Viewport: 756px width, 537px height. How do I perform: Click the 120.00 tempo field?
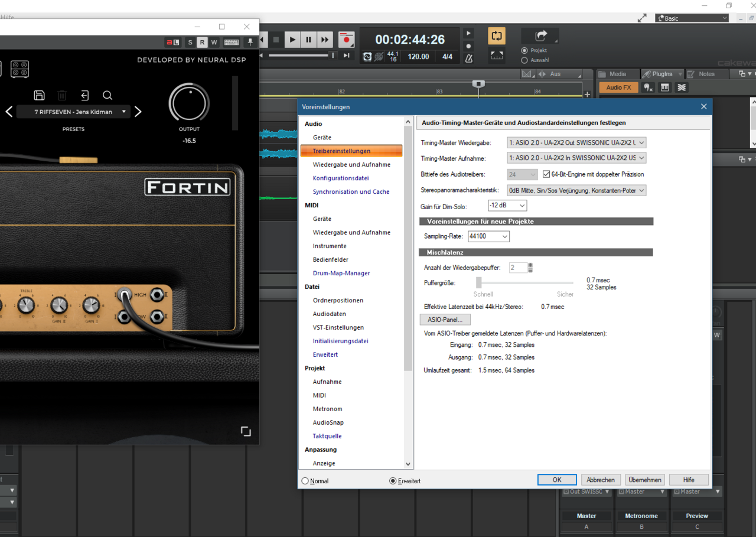(x=418, y=57)
